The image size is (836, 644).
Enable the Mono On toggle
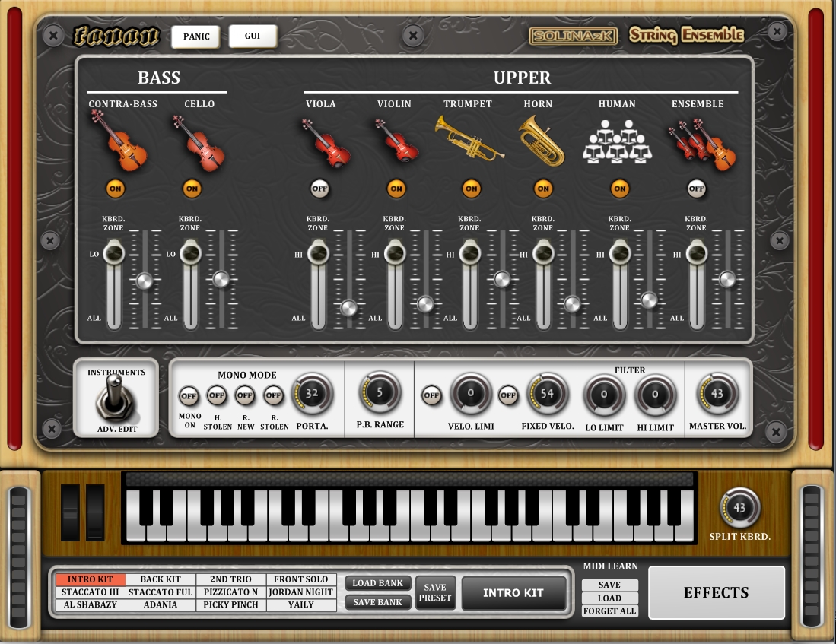coord(189,396)
